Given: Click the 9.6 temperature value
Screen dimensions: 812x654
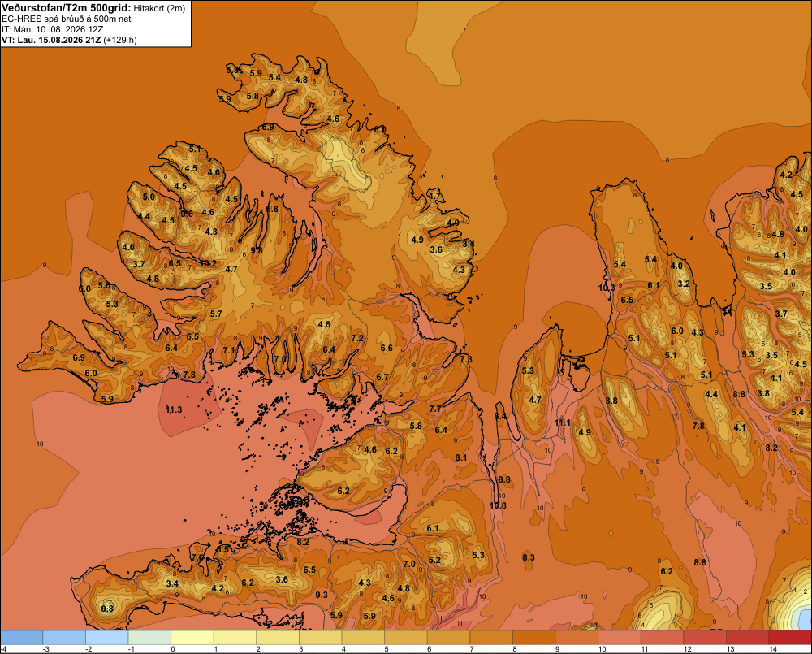Looking at the screenshot, I should pyautogui.click(x=187, y=214).
